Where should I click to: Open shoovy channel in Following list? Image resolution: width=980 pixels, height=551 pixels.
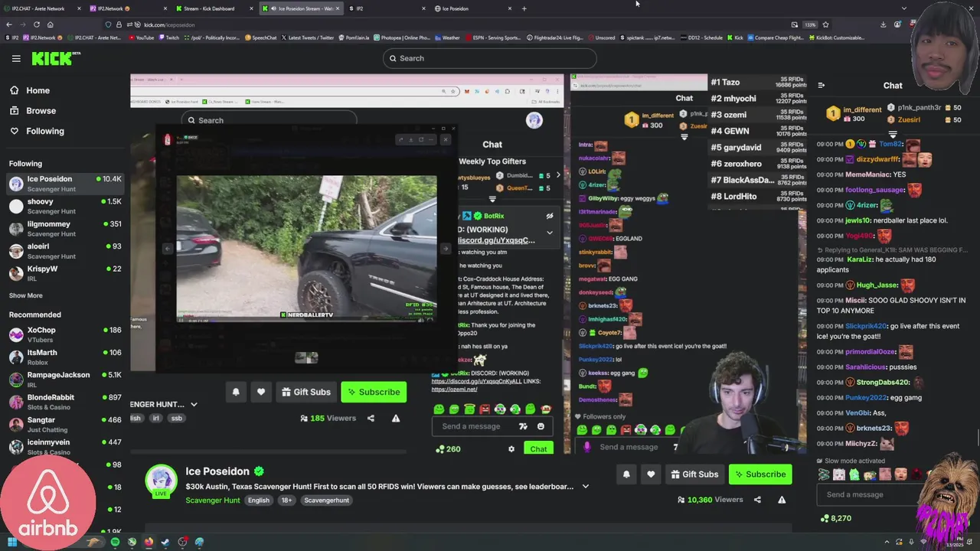pos(65,206)
